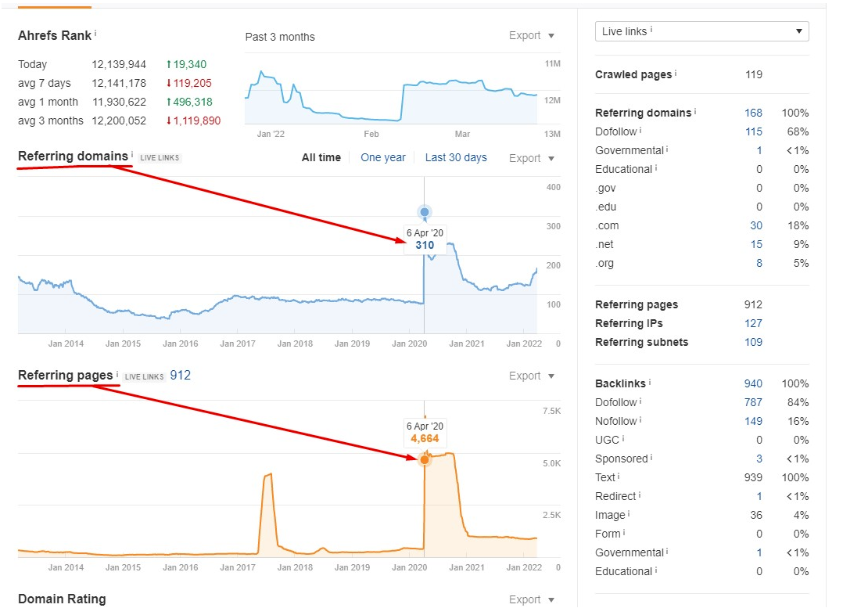Screen dimensions: 868x608
Task: Click the info icon next to Ahrefs Rank
Action: pos(95,32)
